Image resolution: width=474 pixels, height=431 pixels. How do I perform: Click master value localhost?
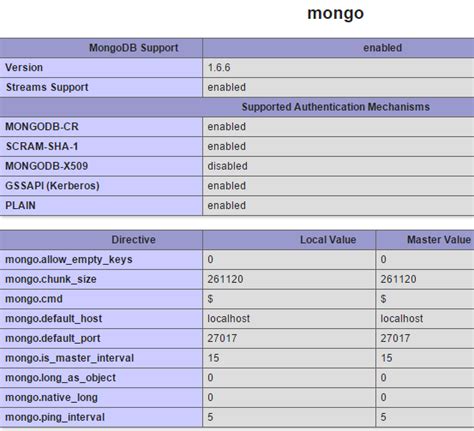coord(402,318)
